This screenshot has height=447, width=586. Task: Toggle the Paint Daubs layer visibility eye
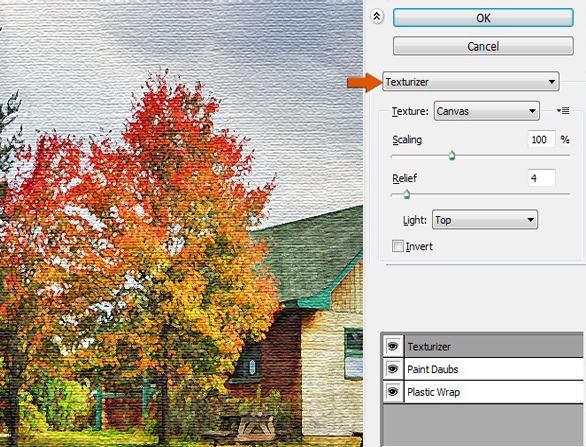(x=393, y=369)
